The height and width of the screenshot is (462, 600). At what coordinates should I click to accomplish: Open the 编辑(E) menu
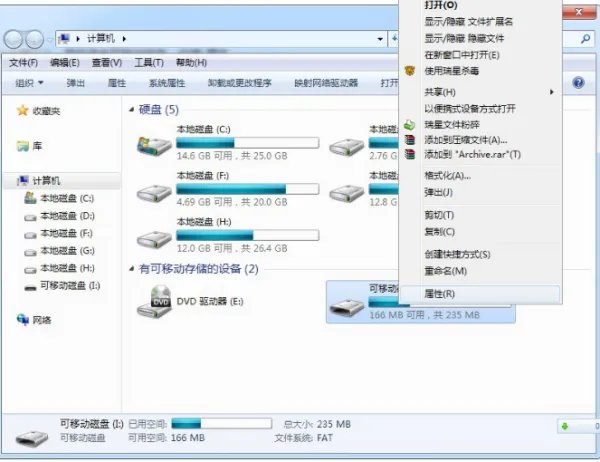point(65,63)
